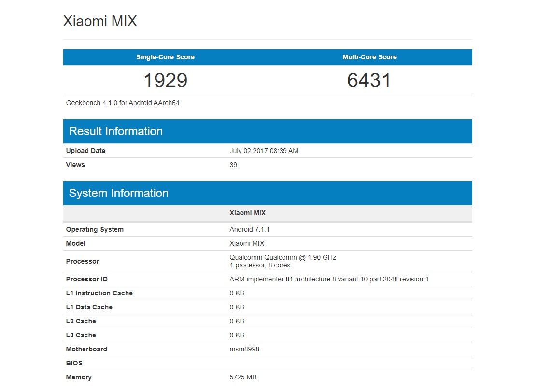The height and width of the screenshot is (392, 538).
Task: Click the multi-core value 6431
Action: [x=369, y=81]
